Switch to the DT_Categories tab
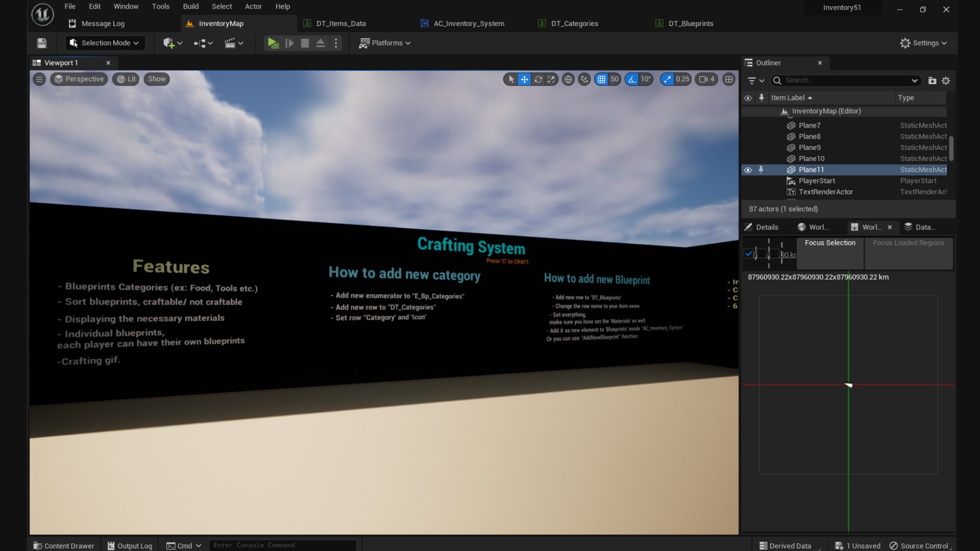This screenshot has width=980, height=551. 574,23
